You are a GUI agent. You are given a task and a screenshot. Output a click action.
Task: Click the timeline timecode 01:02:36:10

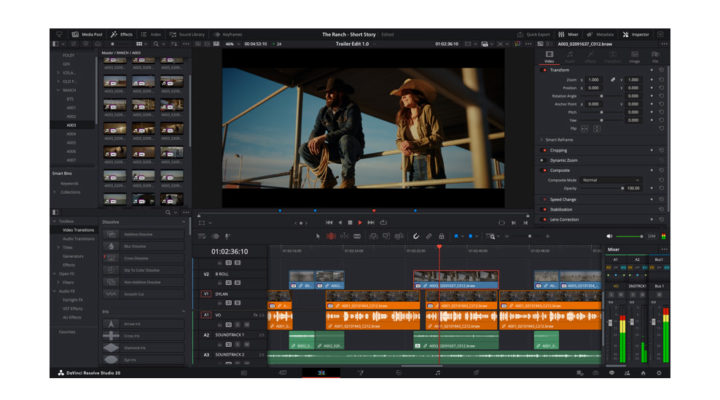pyautogui.click(x=230, y=252)
